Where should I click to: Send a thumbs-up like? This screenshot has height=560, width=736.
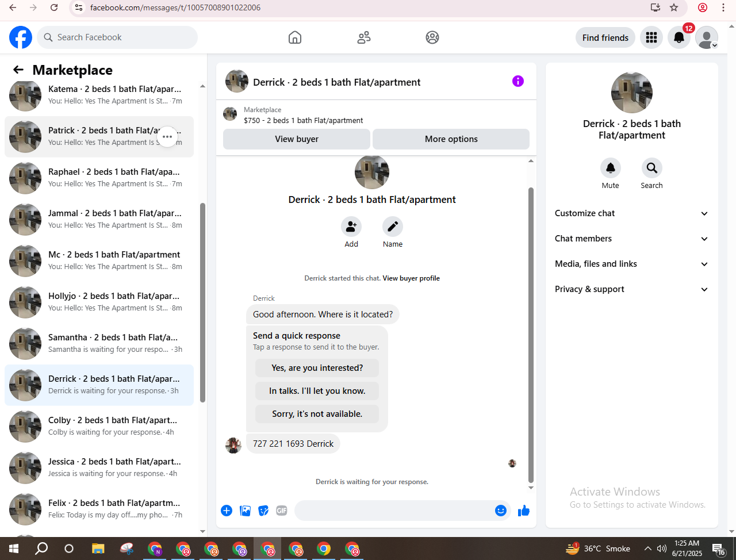524,511
